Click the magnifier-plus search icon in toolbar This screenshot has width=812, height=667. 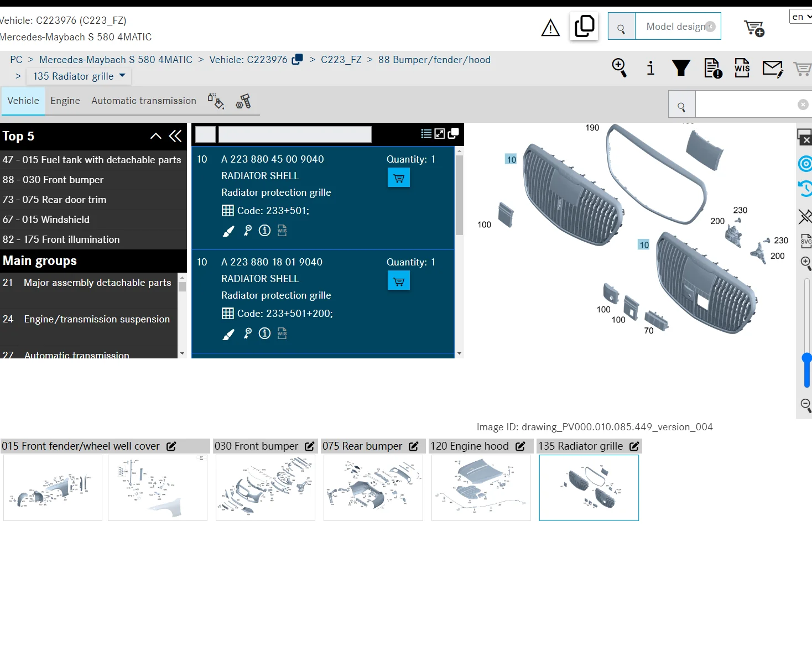[x=620, y=68]
